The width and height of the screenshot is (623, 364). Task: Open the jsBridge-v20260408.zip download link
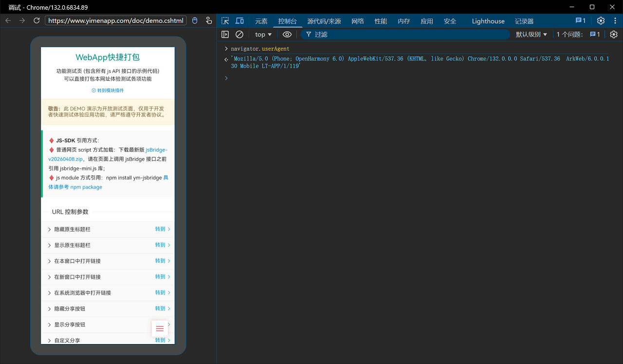click(108, 154)
